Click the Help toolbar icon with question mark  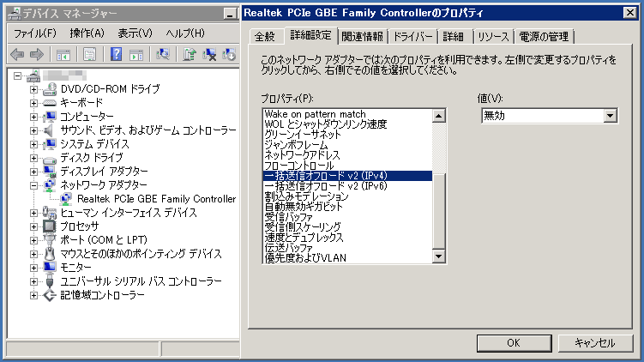(x=117, y=54)
